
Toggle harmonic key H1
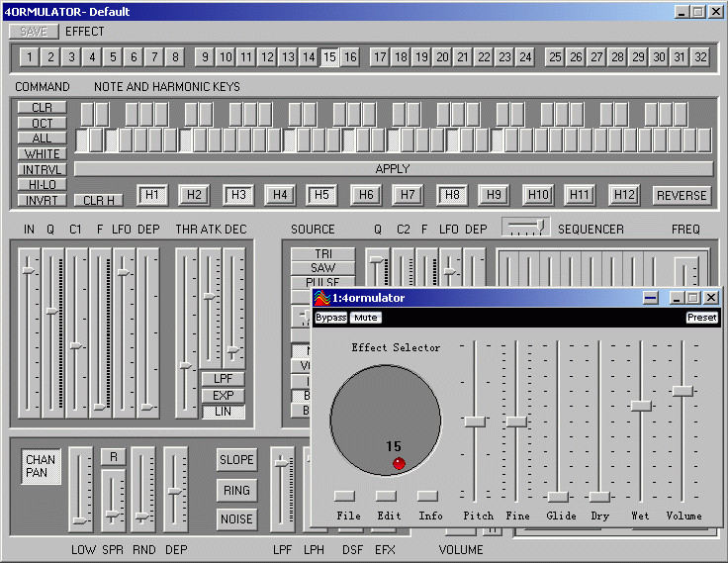(x=152, y=195)
